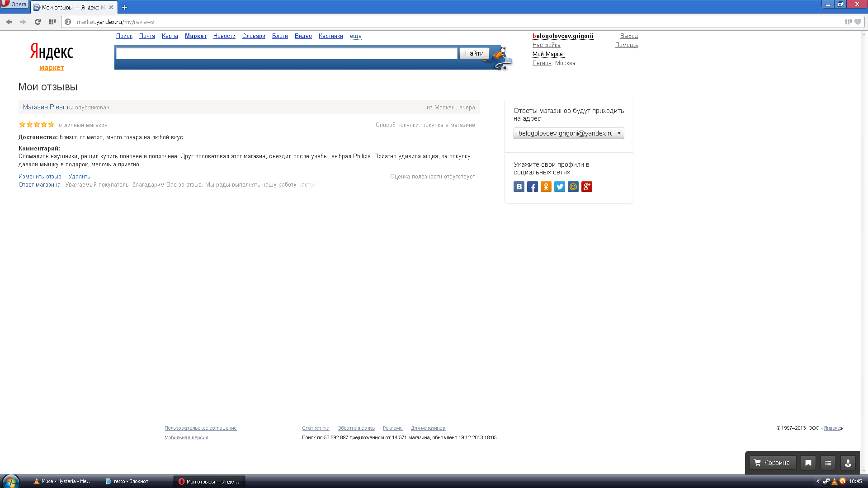Open a new browser tab
The height and width of the screenshot is (488, 868).
[x=124, y=7]
